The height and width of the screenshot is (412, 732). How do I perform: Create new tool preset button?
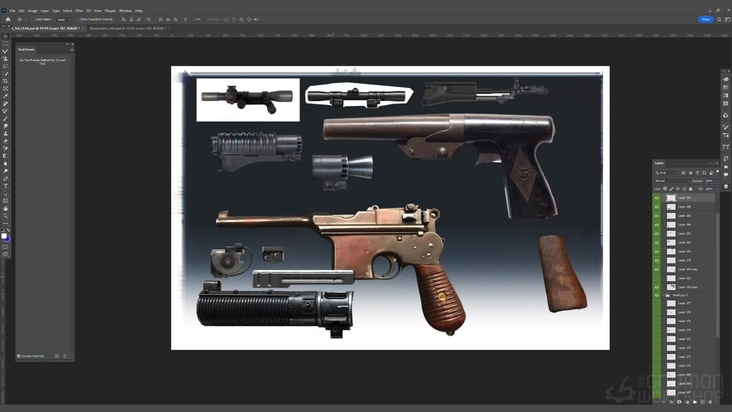pos(57,356)
